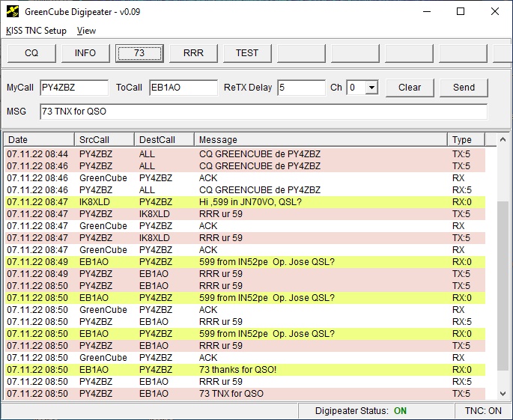Image resolution: width=513 pixels, height=420 pixels.
Task: Open the KISS TNC Setup menu
Action: 36,31
